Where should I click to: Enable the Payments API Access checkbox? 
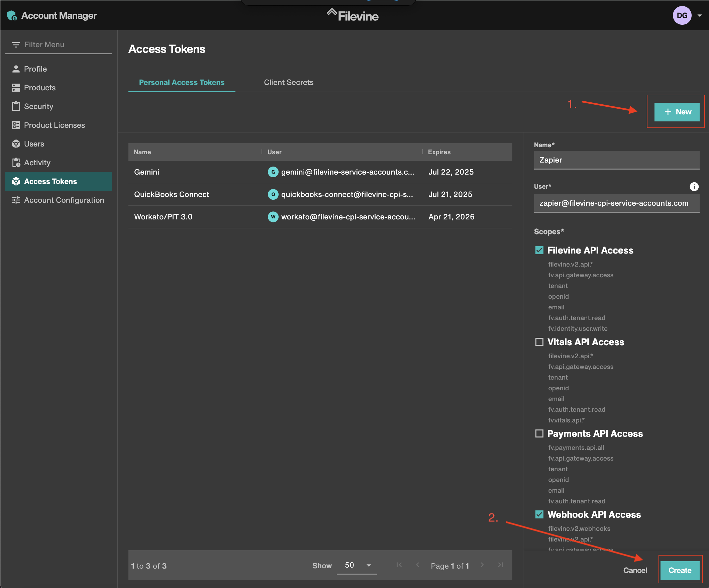(539, 433)
